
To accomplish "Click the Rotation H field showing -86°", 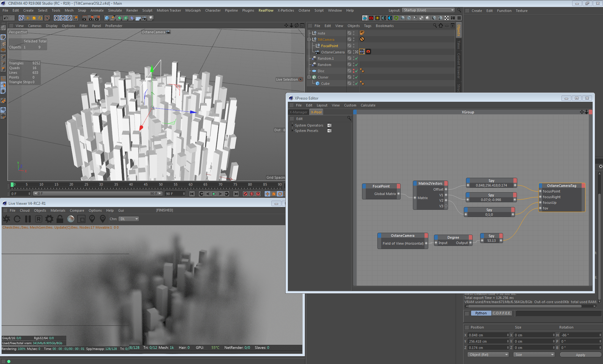I will [x=580, y=335].
